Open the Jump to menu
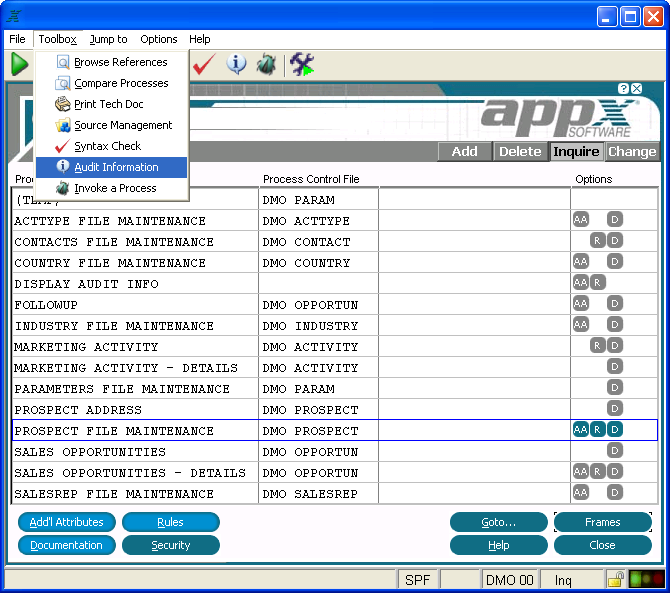670x593 pixels. [x=109, y=39]
